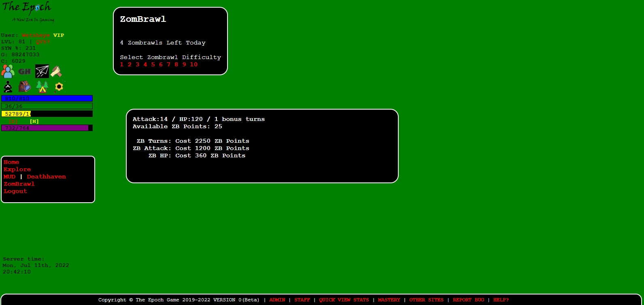The width and height of the screenshot is (644, 305).
Task: Open the Deathhaven link
Action: (x=46, y=177)
